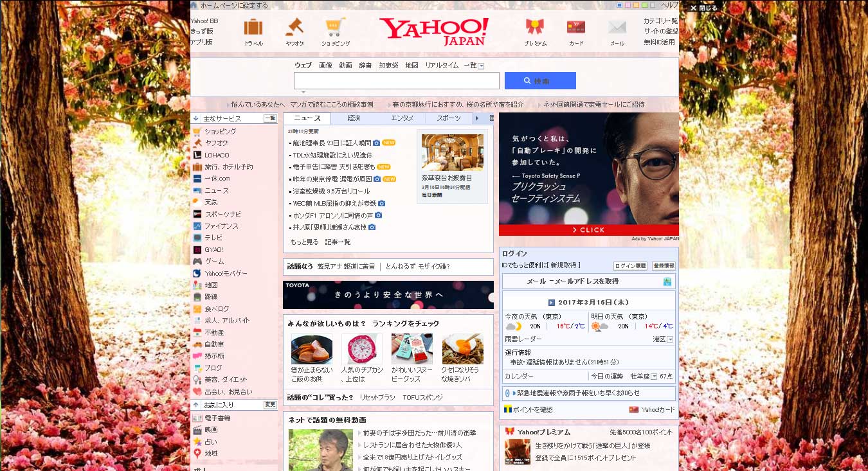Screen dimensions: 868x471
Task: Click the camera icon beside 籠池理事長 headline
Action: 377,143
